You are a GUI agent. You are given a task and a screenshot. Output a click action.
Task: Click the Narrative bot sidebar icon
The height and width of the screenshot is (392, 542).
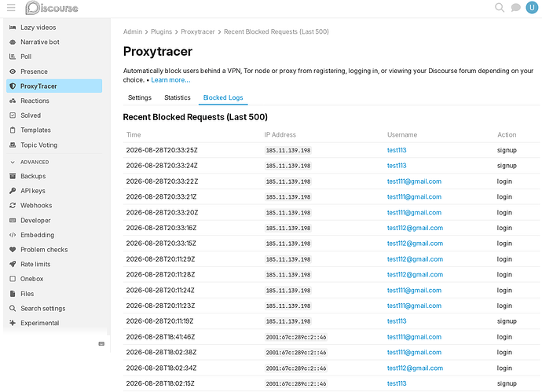point(13,42)
